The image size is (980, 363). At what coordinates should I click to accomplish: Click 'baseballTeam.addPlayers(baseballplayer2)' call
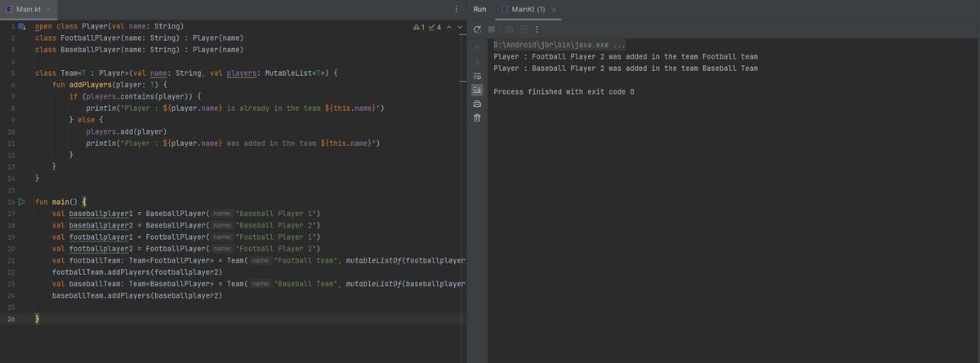(137, 295)
